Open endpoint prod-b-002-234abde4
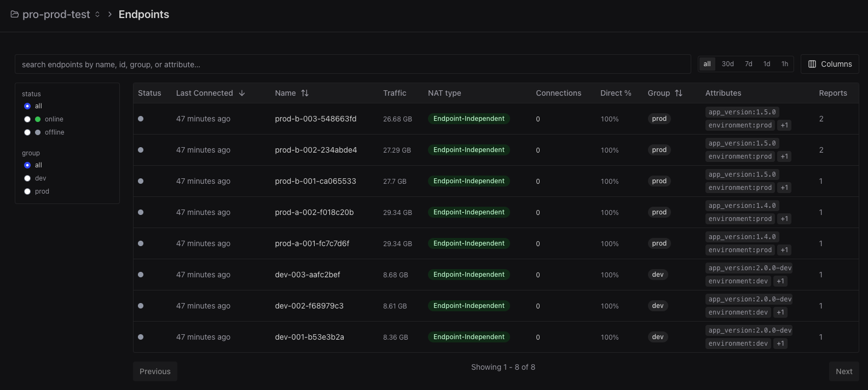This screenshot has width=868, height=390. coord(316,150)
